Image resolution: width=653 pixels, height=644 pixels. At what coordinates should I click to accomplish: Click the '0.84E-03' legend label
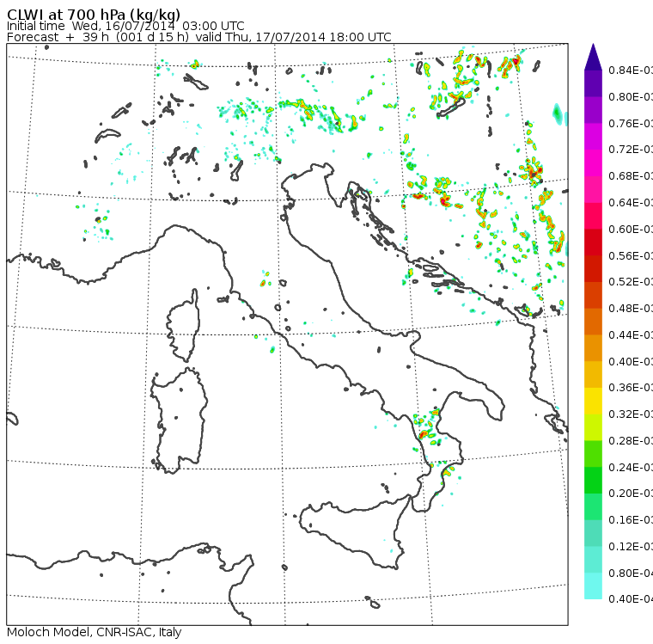click(631, 71)
